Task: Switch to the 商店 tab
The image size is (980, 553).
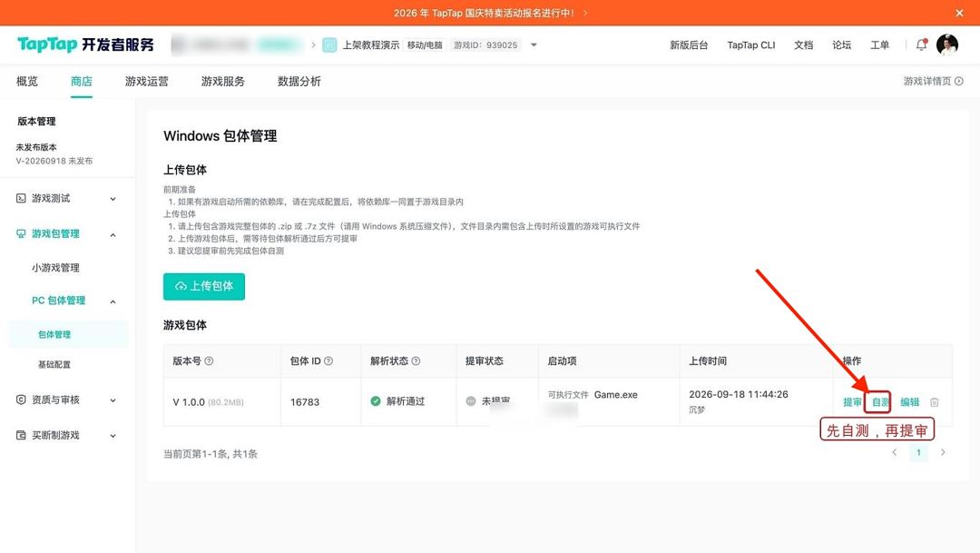Action: [82, 82]
